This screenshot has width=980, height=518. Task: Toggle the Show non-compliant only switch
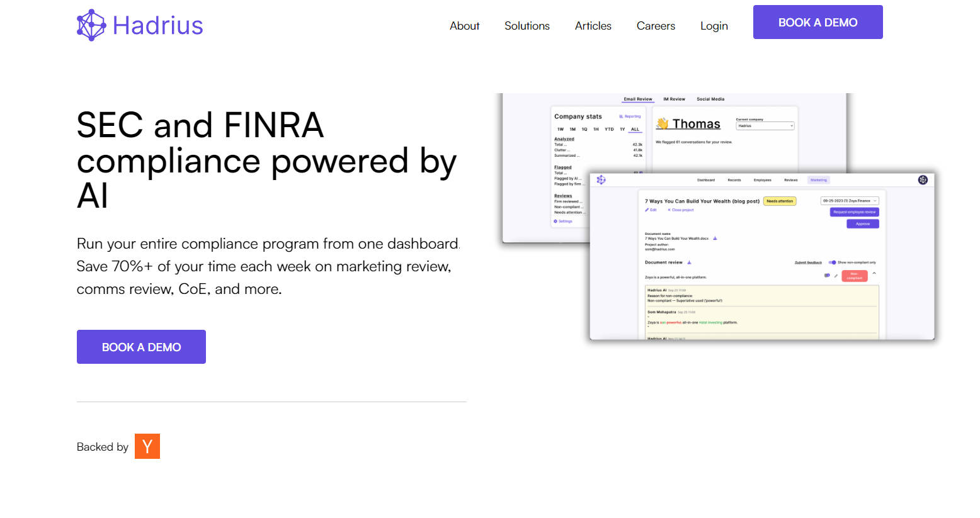click(x=832, y=262)
